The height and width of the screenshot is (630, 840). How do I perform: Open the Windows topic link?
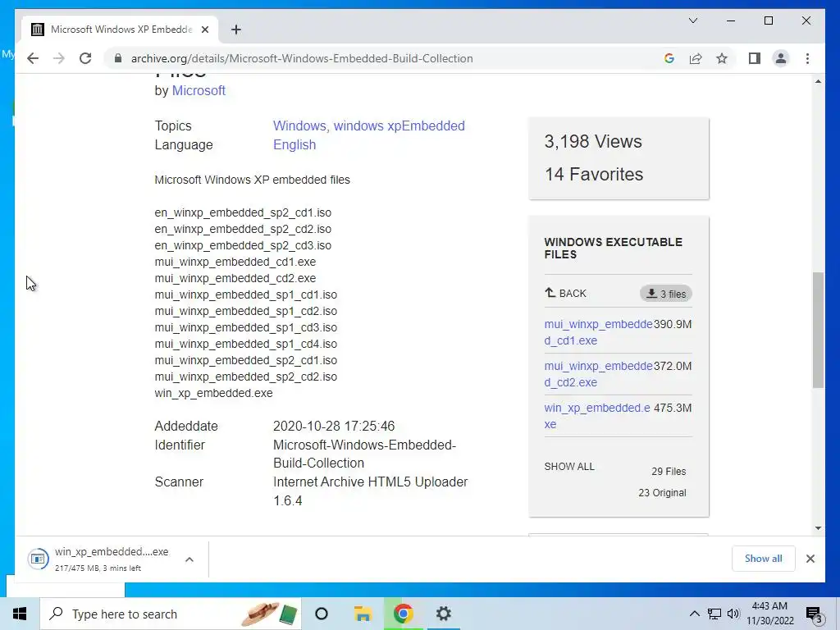[x=301, y=126]
